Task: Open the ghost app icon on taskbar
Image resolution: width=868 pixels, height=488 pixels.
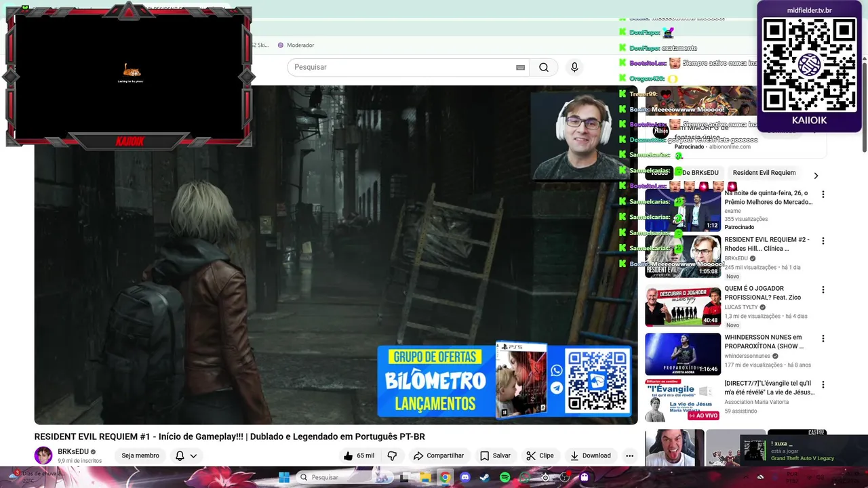Action: coord(585,477)
